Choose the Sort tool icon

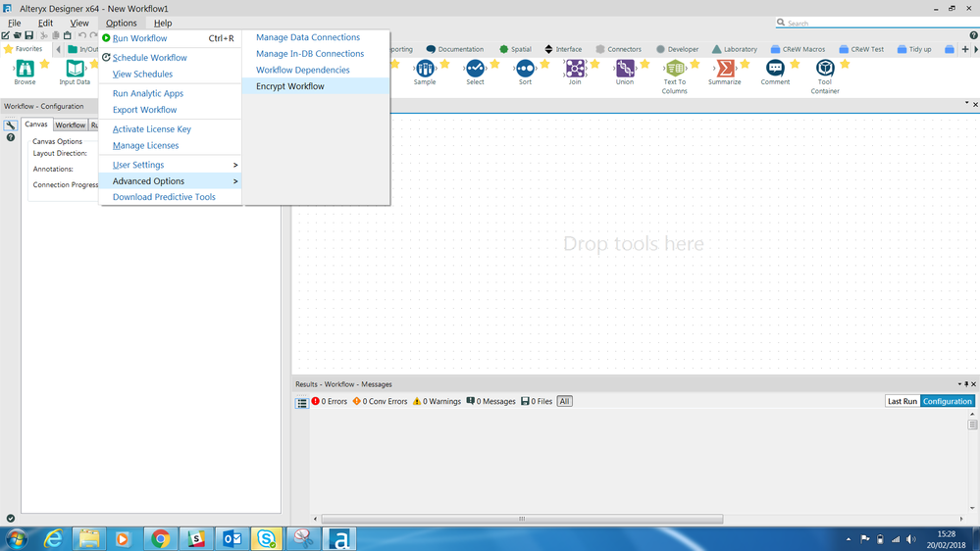point(525,68)
